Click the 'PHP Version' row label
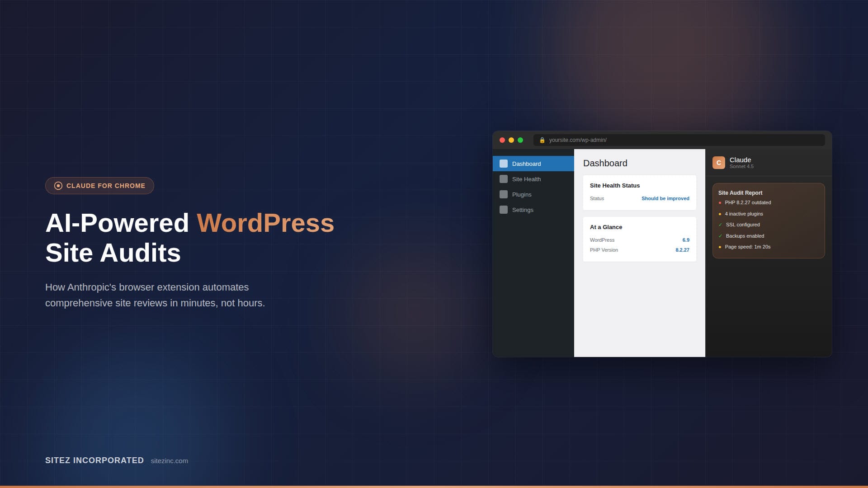Image resolution: width=868 pixels, height=488 pixels. click(604, 250)
